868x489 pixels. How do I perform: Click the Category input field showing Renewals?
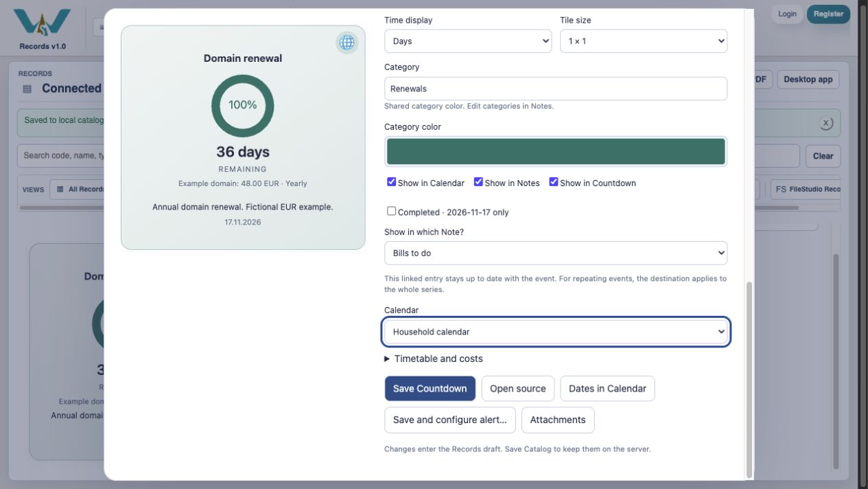coord(556,89)
